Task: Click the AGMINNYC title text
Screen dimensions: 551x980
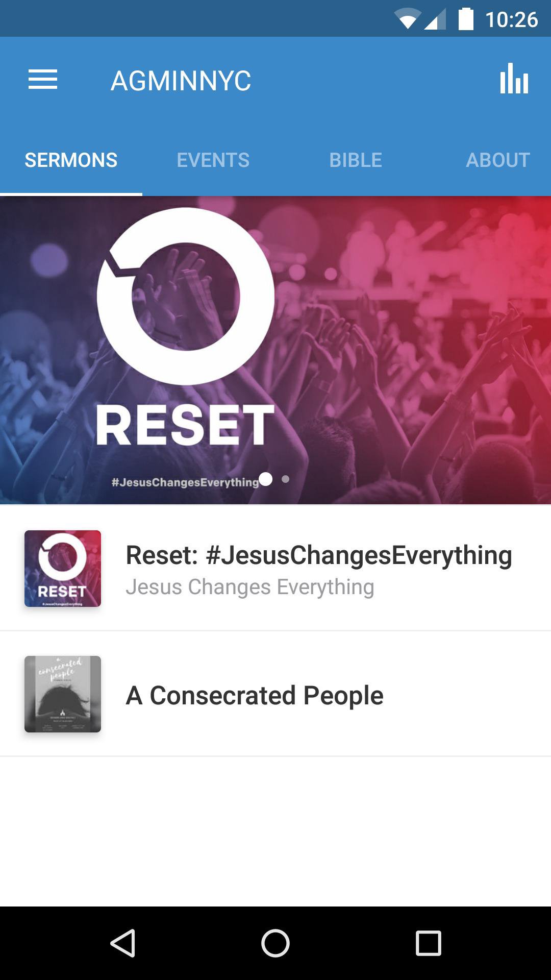Action: tap(181, 79)
